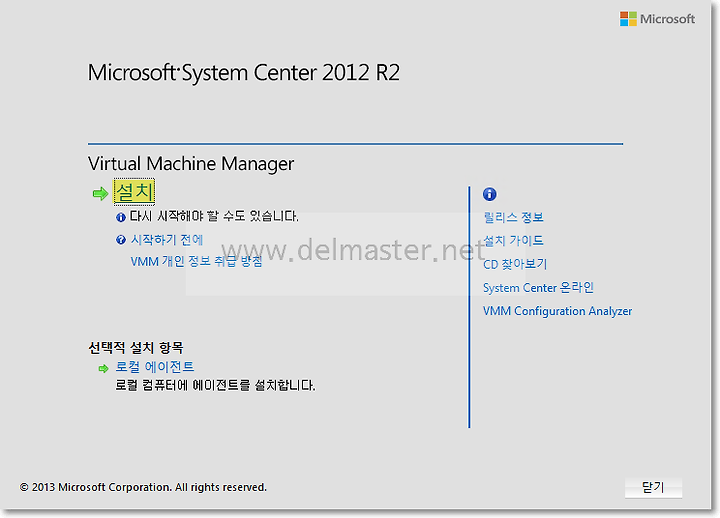This screenshot has width=720, height=518.
Task: Click blue info icon above 릴리스 정보
Action: point(489,194)
